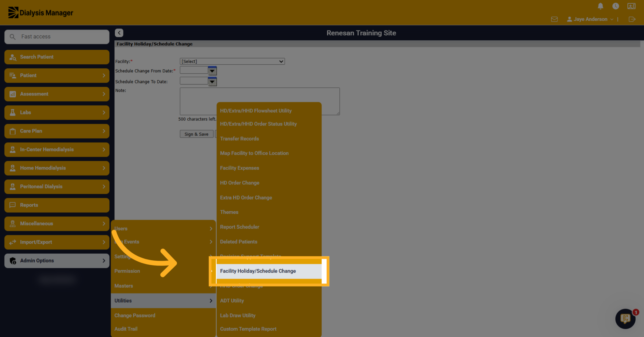This screenshot has height=337, width=644.
Task: Click the Sign & Save button
Action: (x=196, y=134)
